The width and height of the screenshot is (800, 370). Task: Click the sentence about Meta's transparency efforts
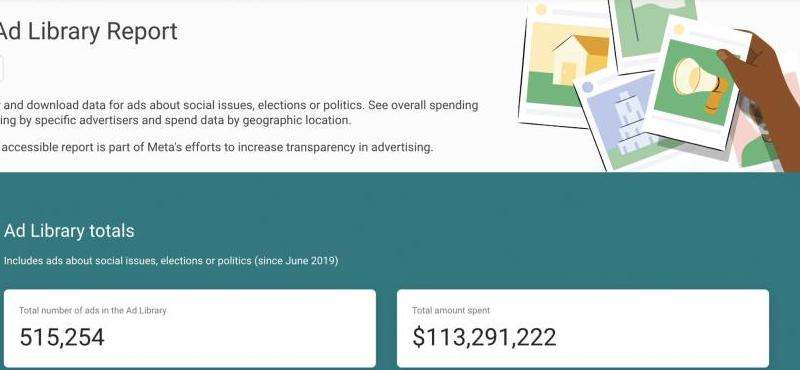click(216, 148)
